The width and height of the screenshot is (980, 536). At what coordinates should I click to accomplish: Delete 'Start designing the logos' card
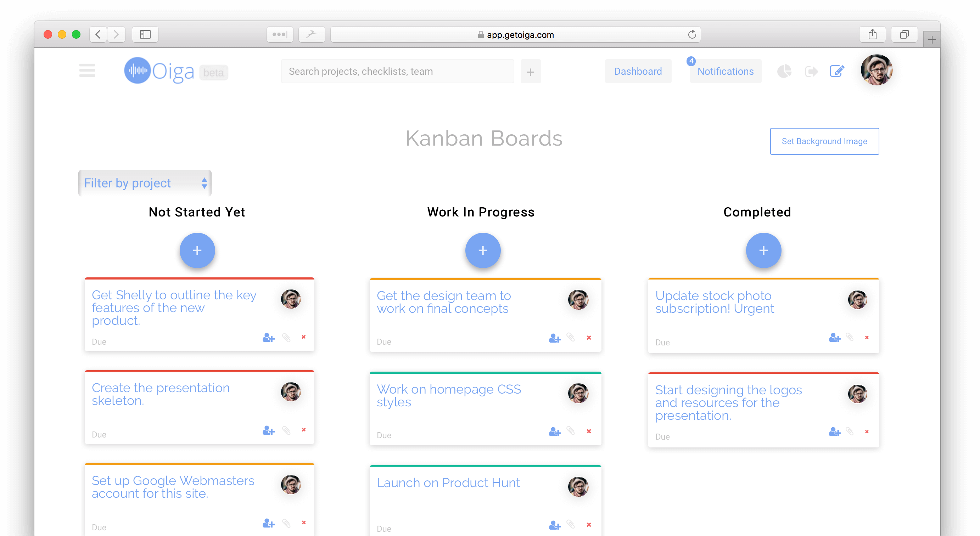click(x=867, y=432)
